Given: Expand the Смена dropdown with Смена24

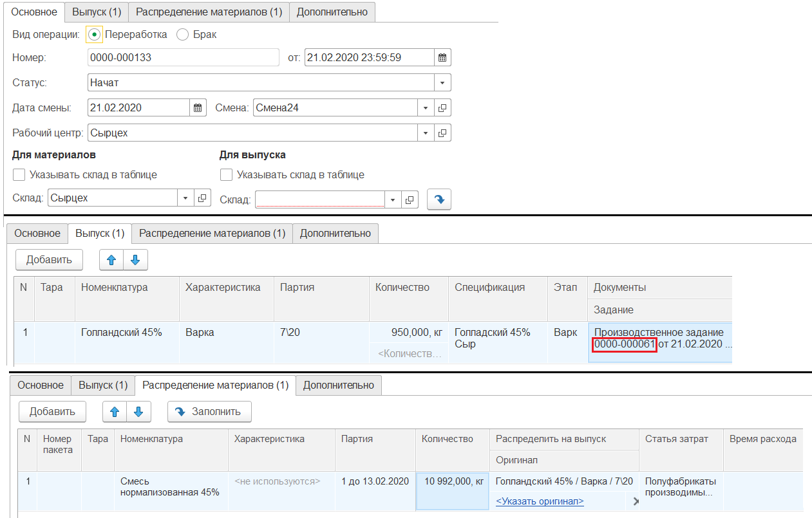Looking at the screenshot, I should (x=426, y=107).
